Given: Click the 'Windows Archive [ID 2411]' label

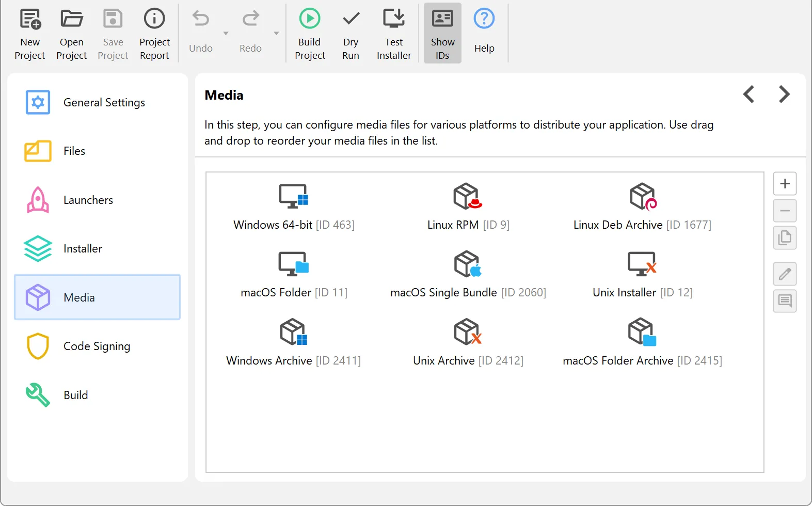Looking at the screenshot, I should [293, 360].
